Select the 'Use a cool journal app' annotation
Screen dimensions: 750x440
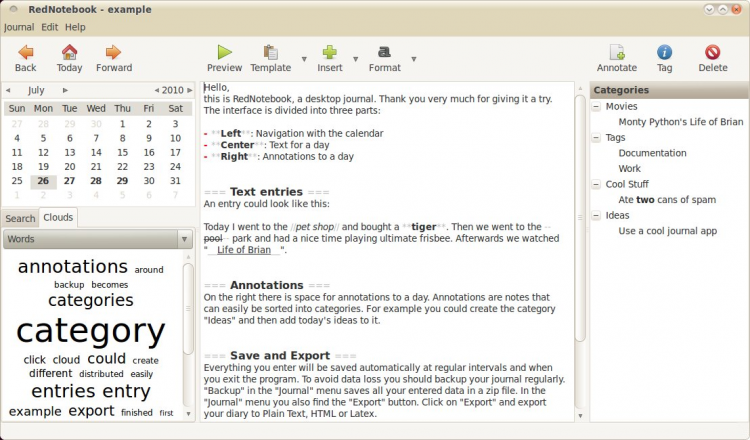[667, 231]
